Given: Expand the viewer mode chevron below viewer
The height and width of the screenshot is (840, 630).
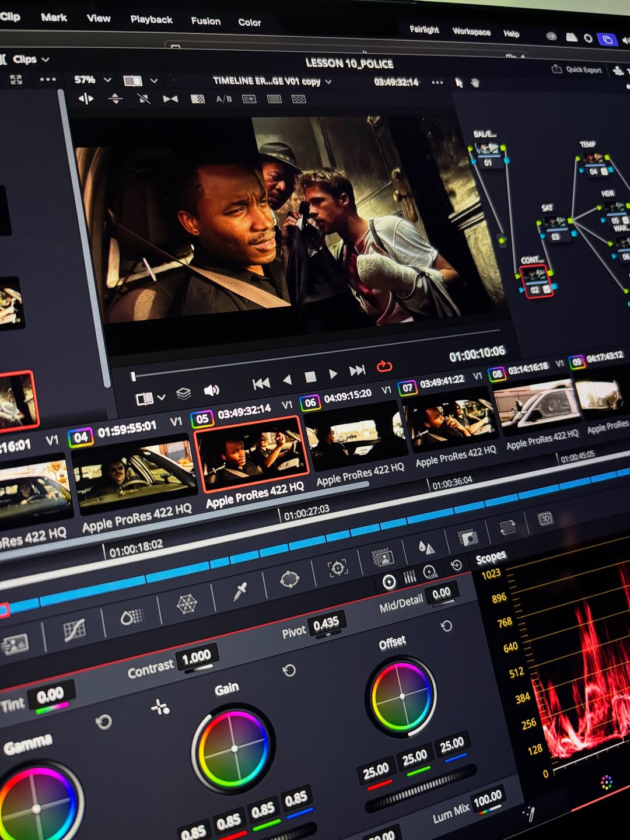Looking at the screenshot, I should pyautogui.click(x=162, y=397).
